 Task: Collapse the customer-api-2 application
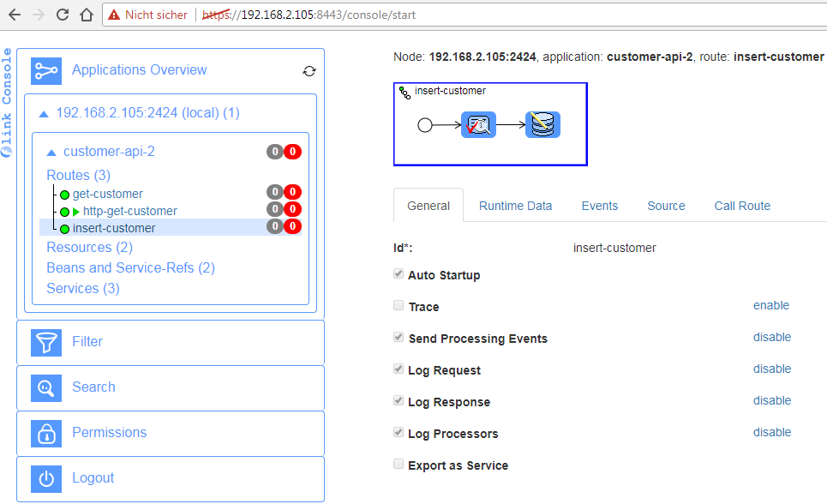tap(51, 152)
